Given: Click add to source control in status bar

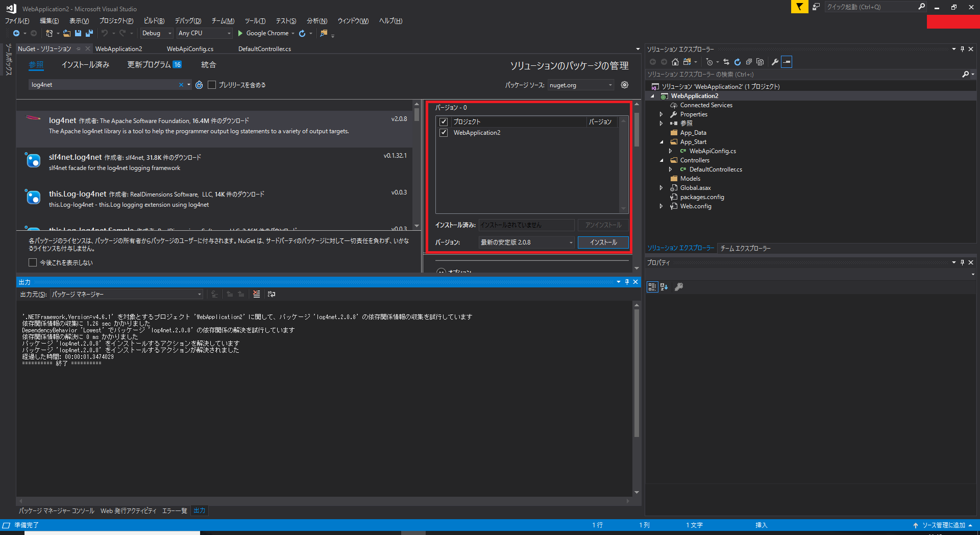Looking at the screenshot, I should 943,525.
